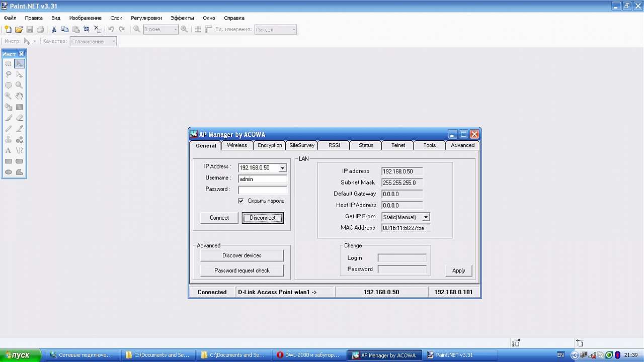Click the New image icon in Paint.NET toolbar
The width and height of the screenshot is (644, 362).
(8, 30)
